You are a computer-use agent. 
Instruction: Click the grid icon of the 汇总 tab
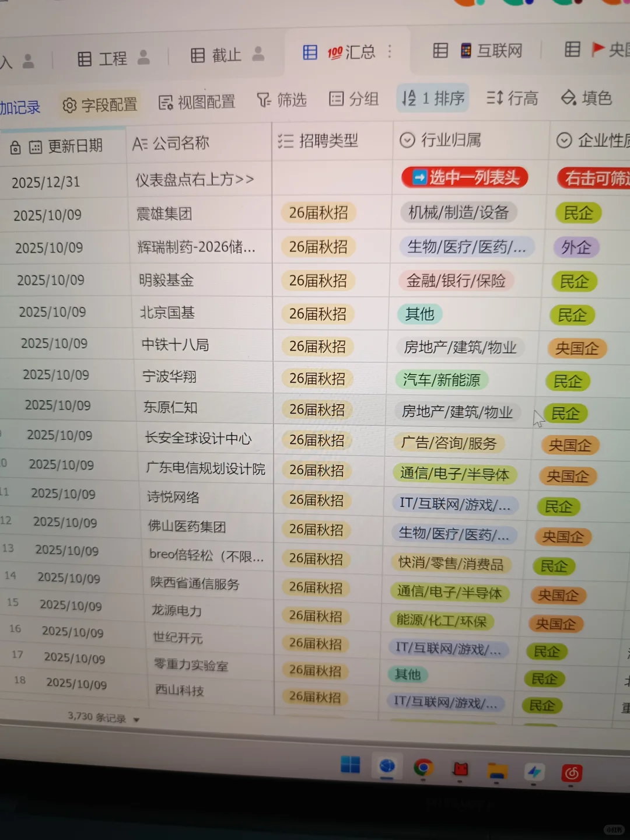point(310,52)
